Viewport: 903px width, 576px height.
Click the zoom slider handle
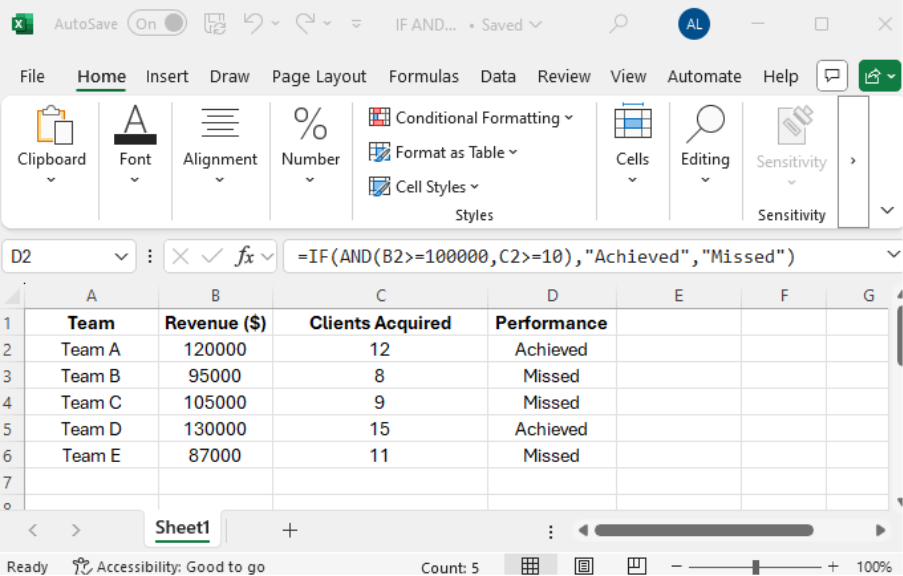(756, 567)
